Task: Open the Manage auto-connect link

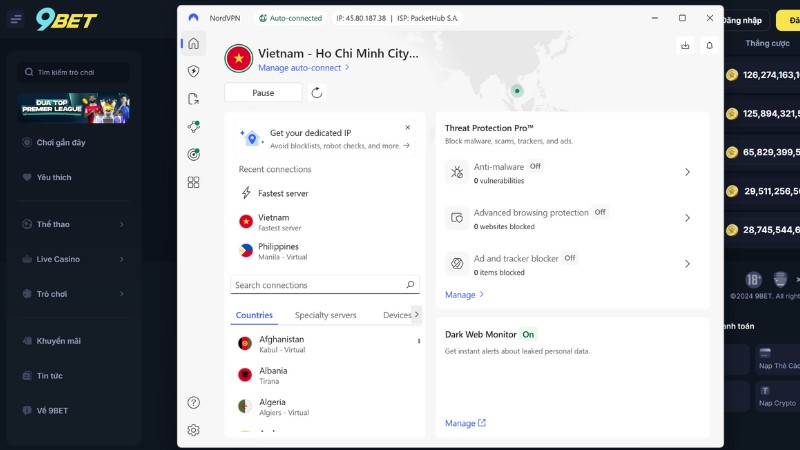Action: [x=304, y=68]
